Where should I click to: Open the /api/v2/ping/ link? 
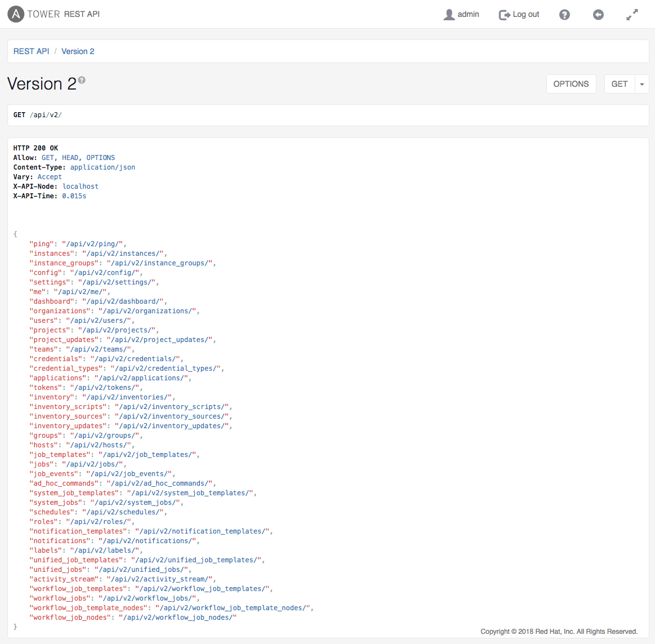click(x=92, y=244)
